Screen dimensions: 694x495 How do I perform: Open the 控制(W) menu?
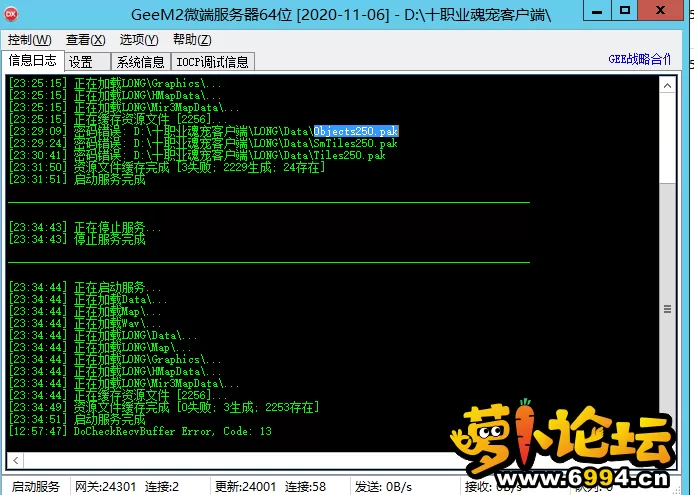[x=29, y=40]
